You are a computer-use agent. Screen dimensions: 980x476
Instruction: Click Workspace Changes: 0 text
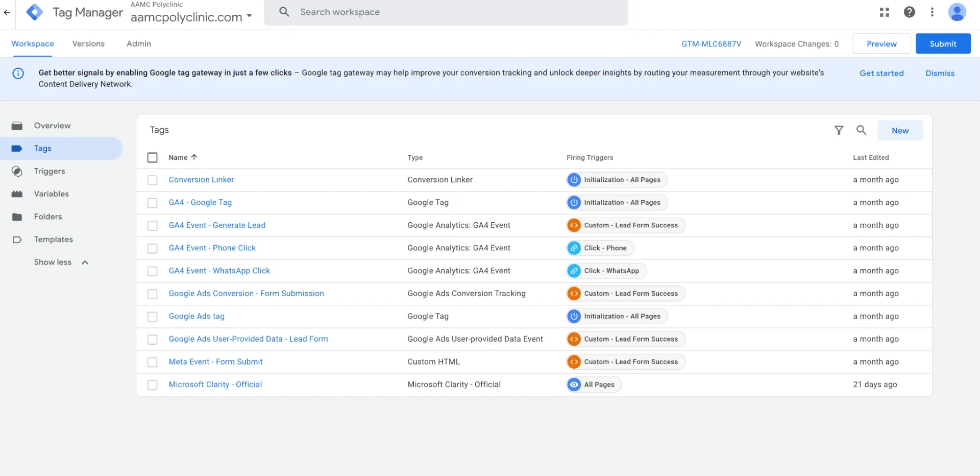[x=797, y=44]
